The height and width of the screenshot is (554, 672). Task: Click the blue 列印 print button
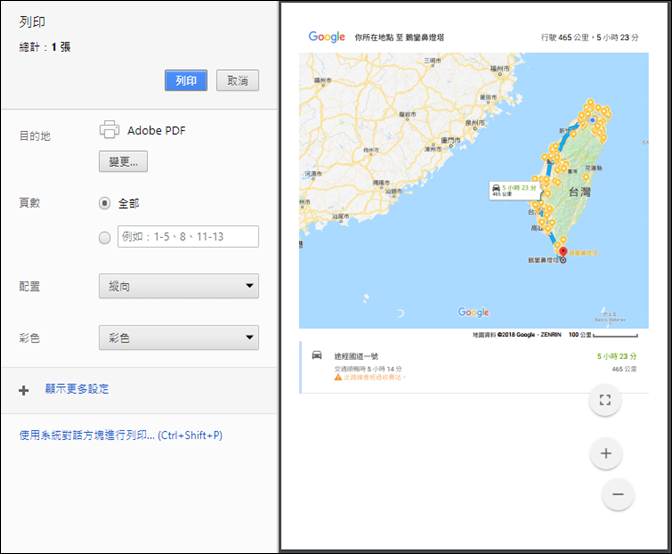186,80
